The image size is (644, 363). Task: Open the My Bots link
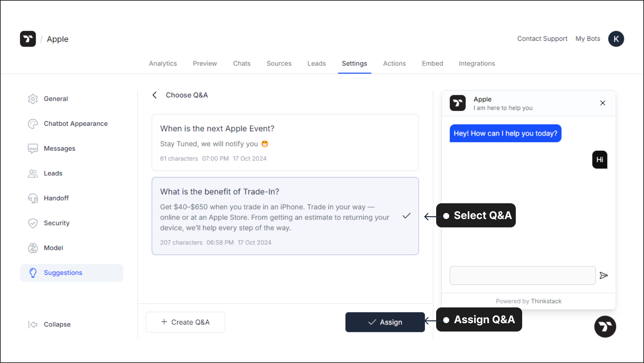[588, 39]
